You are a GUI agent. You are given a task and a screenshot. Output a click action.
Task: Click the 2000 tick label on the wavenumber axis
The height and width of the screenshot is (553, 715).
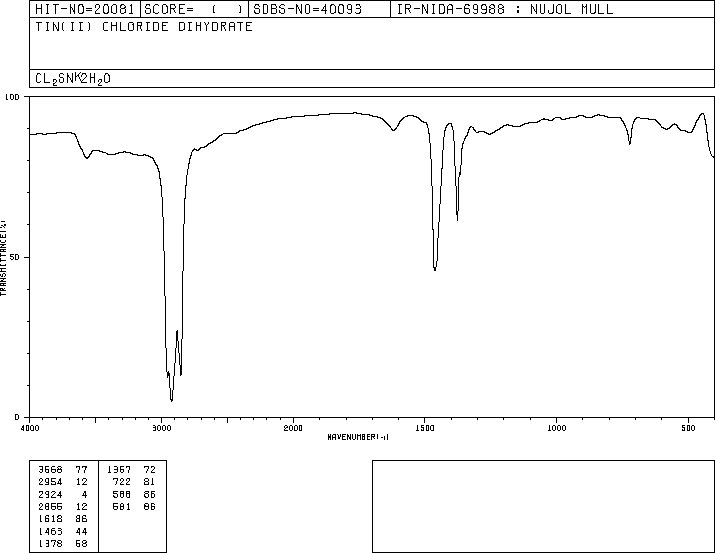[x=293, y=428]
